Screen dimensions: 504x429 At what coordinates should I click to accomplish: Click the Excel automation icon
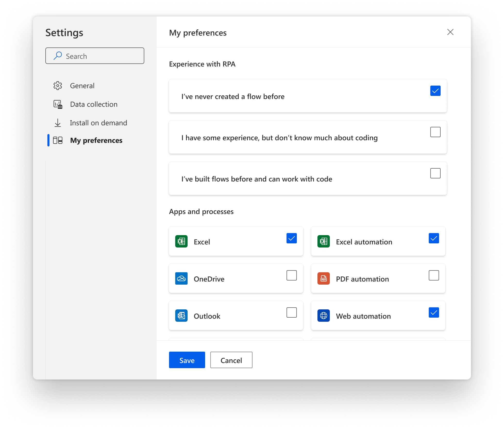tap(324, 242)
